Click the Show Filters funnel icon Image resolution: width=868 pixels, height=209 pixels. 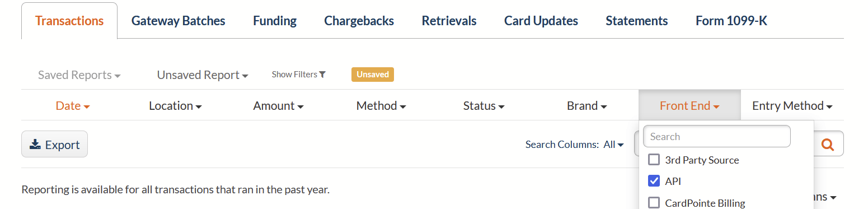coord(322,75)
